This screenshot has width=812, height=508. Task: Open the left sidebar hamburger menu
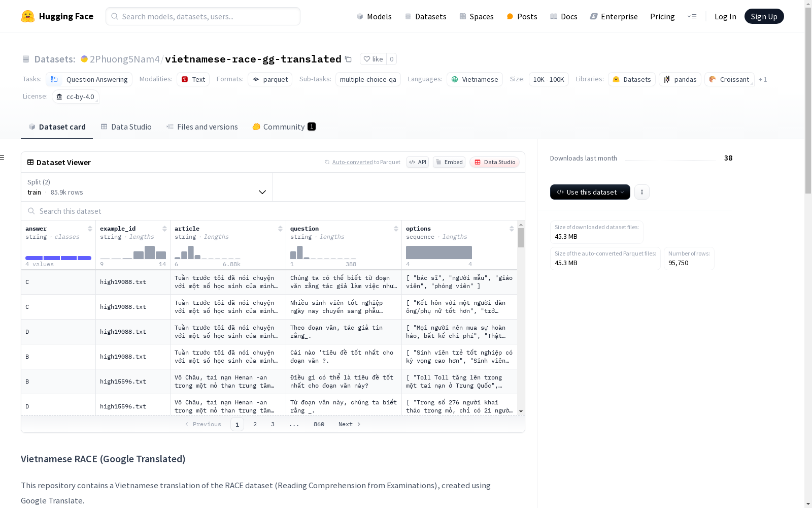tap(3, 157)
